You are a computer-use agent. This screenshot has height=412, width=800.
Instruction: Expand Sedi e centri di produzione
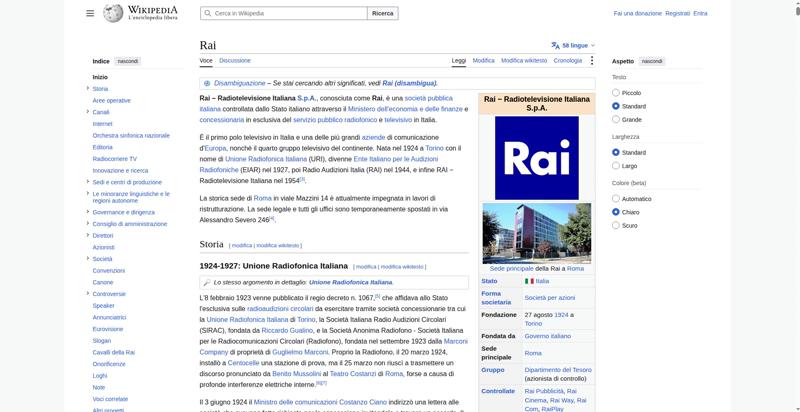pos(88,182)
